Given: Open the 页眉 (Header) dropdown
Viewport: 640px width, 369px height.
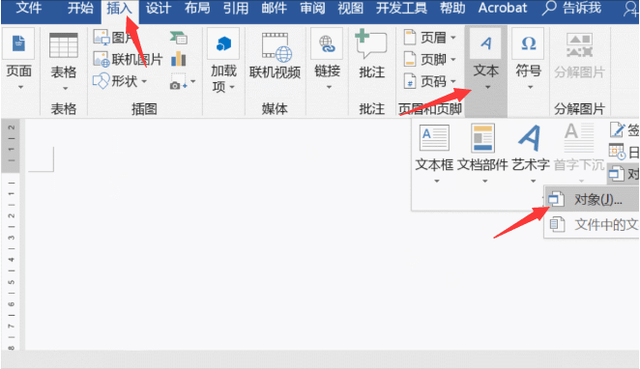Looking at the screenshot, I should [x=429, y=38].
